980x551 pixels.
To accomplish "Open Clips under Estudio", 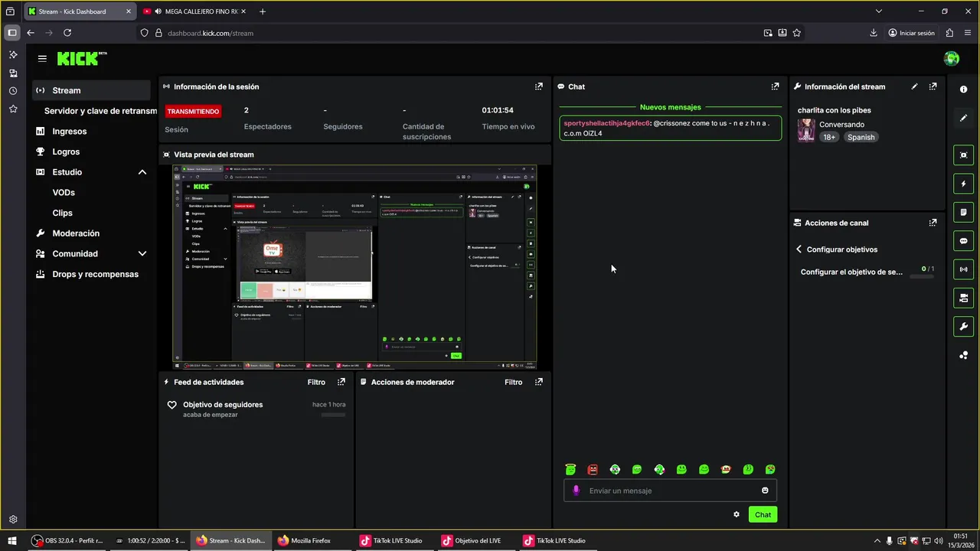I will click(63, 213).
